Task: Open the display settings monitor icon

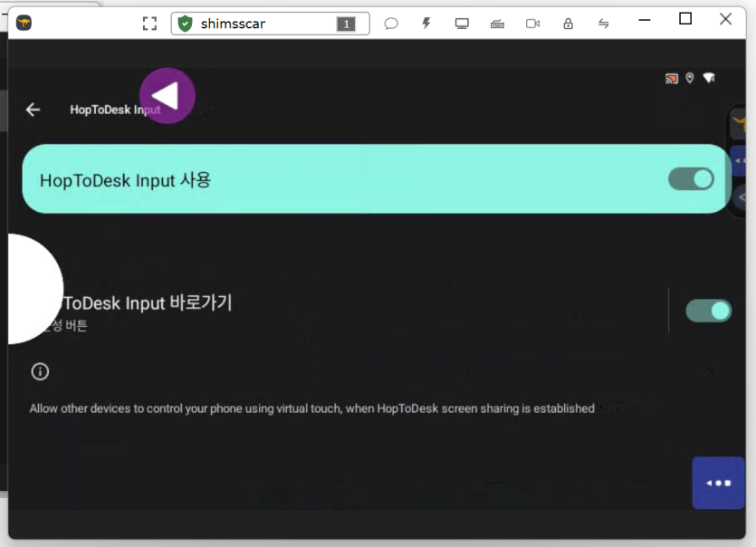Action: (462, 24)
